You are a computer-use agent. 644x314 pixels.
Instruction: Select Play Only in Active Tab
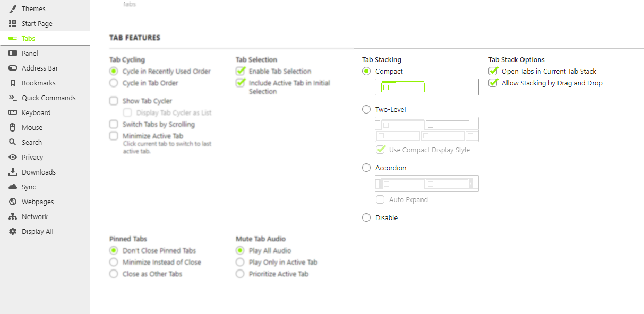[x=240, y=262]
